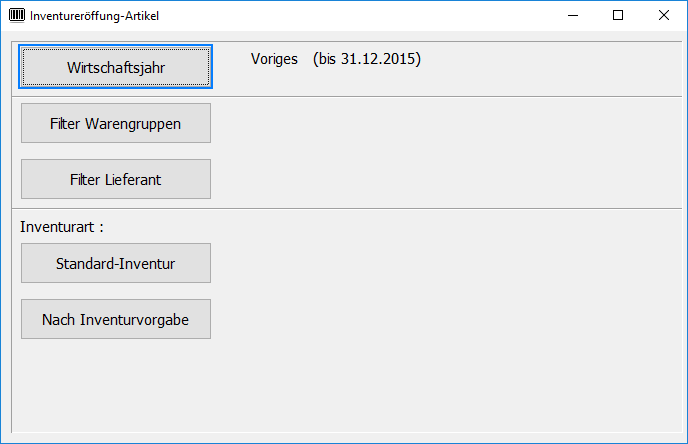Click the barcode app icon in title bar
This screenshot has height=444, width=688.
[16, 15]
